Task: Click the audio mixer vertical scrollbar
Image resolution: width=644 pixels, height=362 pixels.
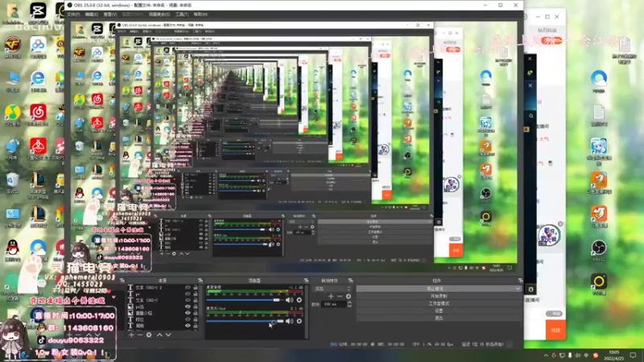Action: pyautogui.click(x=307, y=312)
